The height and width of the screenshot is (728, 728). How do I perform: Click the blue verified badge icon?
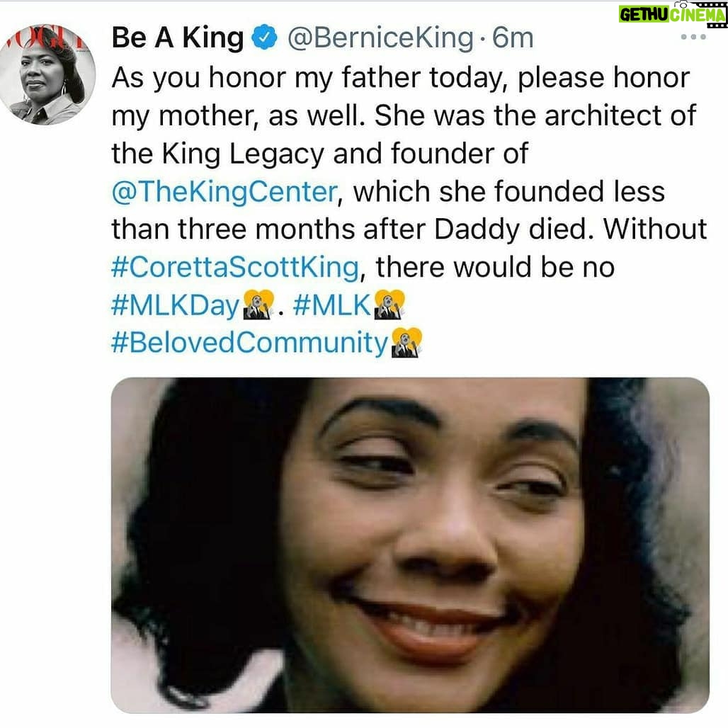pyautogui.click(x=264, y=37)
